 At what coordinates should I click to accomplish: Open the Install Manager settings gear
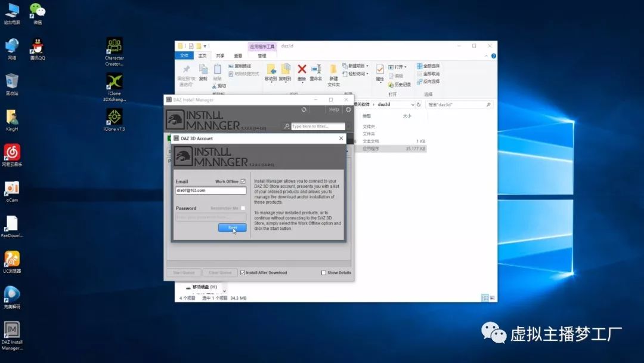[348, 110]
